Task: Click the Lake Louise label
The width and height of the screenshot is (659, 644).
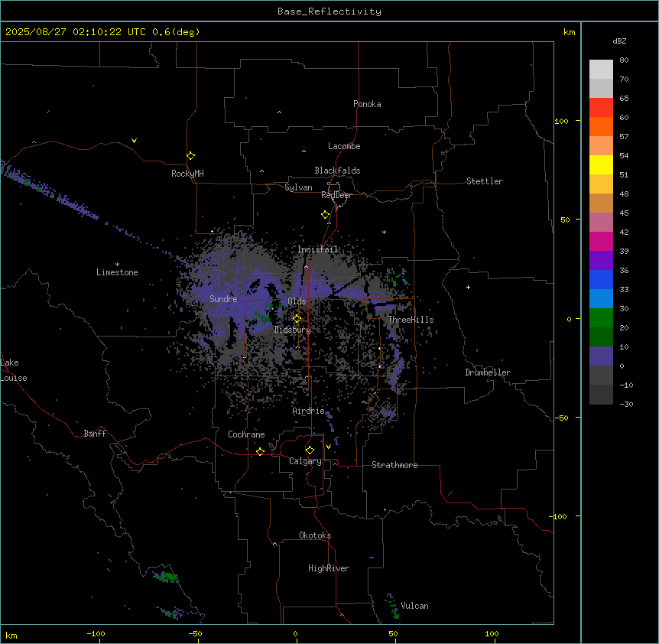Action: [14, 370]
